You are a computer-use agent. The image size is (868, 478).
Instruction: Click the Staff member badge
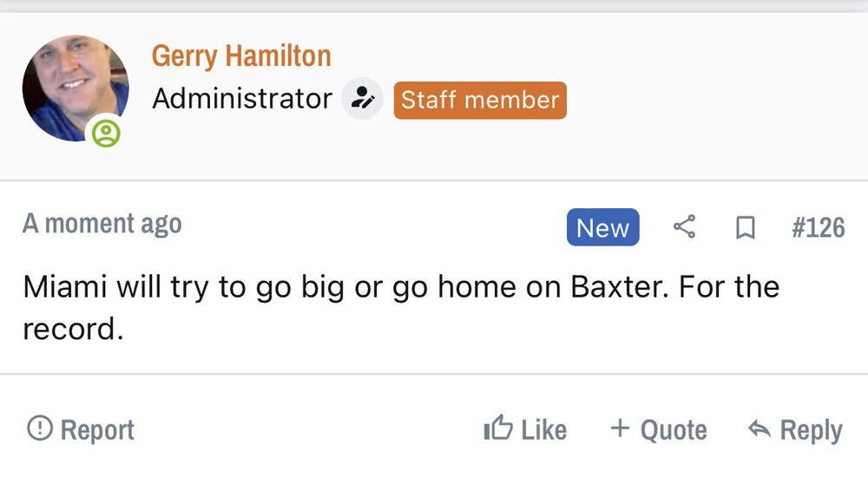480,100
